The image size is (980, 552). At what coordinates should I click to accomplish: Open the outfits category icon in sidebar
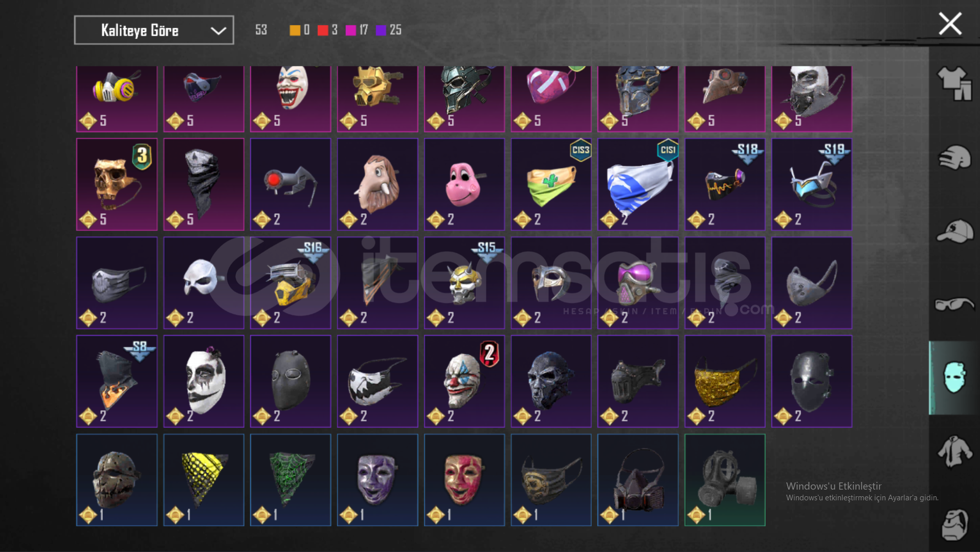[x=954, y=84]
